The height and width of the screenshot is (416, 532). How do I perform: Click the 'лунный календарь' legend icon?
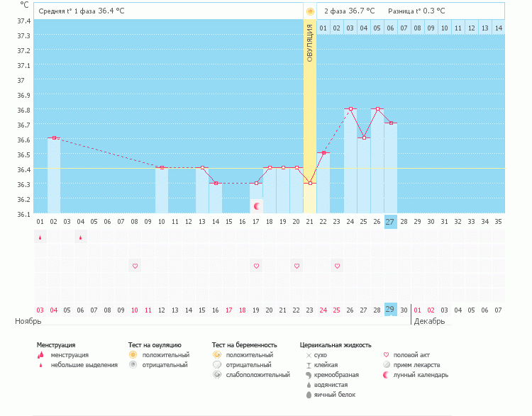[x=387, y=375]
